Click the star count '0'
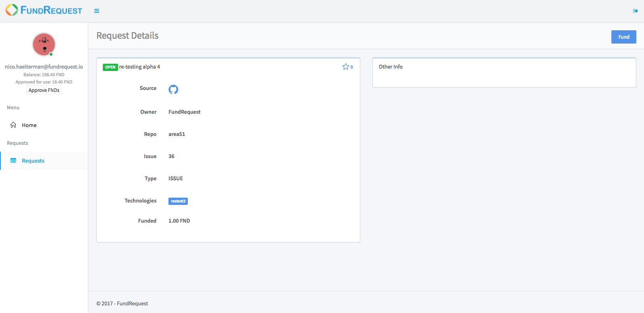 [352, 67]
